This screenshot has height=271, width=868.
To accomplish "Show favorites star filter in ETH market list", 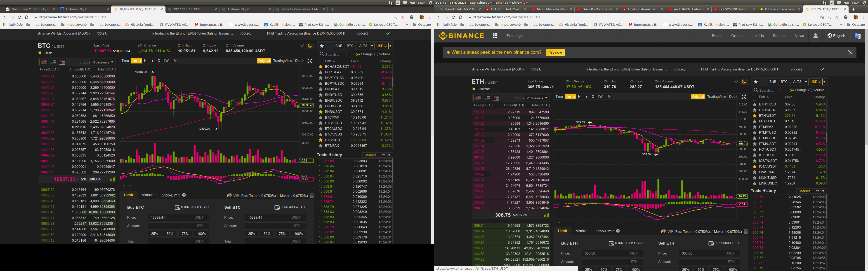I will tap(756, 82).
